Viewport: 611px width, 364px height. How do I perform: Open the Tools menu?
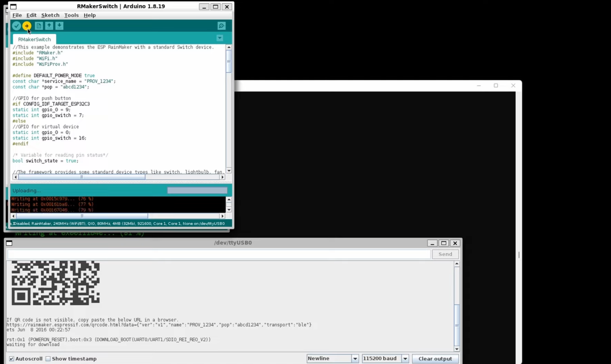[72, 15]
